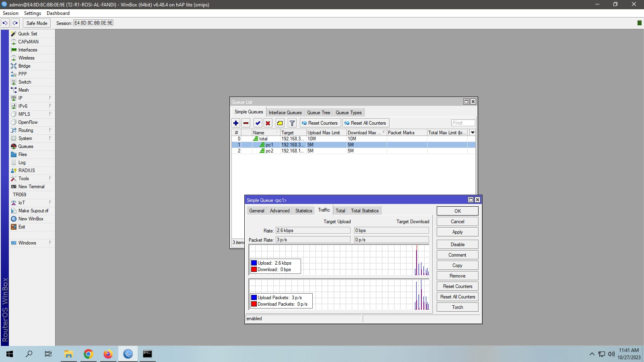This screenshot has width=644, height=362.
Task: Expand the Routing submenu
Action: point(31,130)
